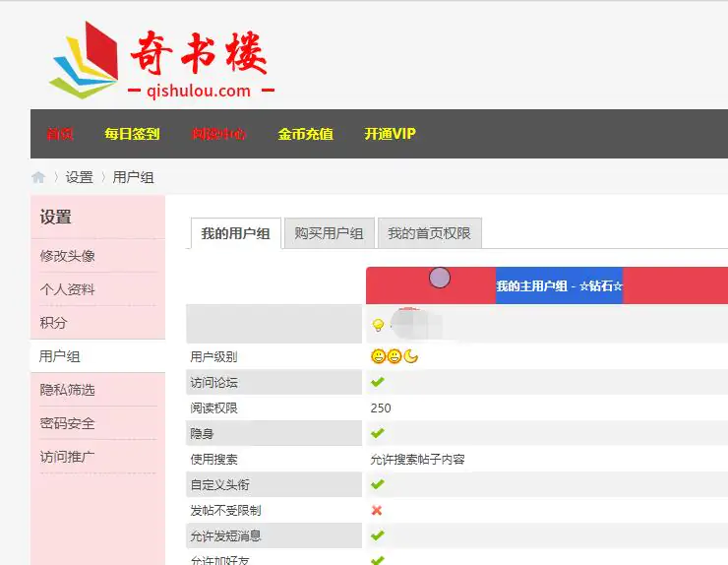Viewport: 728px width, 565px height.
Task: Click the 用户级别 row label
Action: 214,357
